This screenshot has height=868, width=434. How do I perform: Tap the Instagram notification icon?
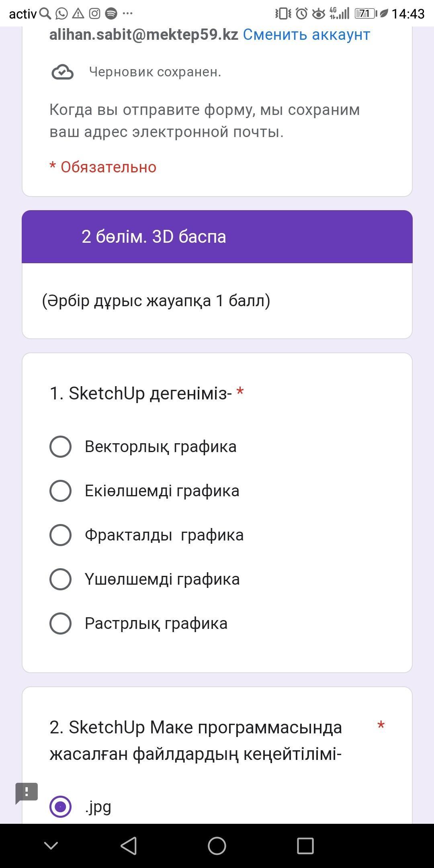tap(94, 14)
